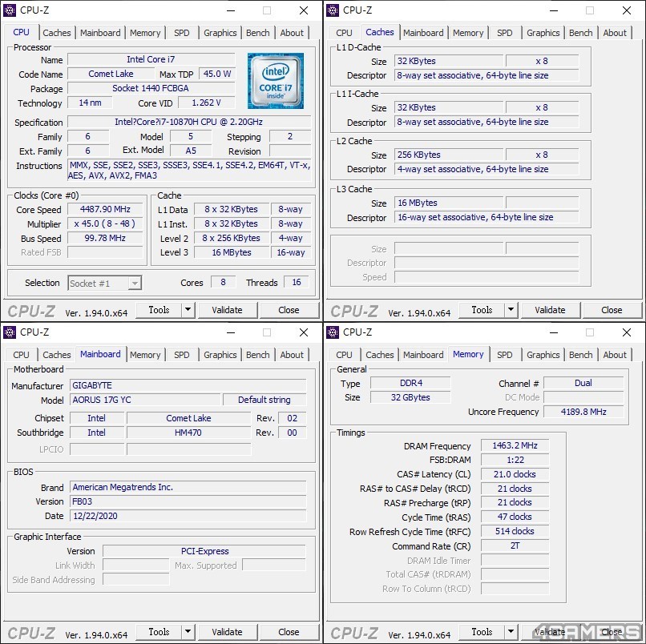Screen dimensions: 646x644
Task: Click CPU-Z app icon in Memory window title bar
Action: point(332,332)
